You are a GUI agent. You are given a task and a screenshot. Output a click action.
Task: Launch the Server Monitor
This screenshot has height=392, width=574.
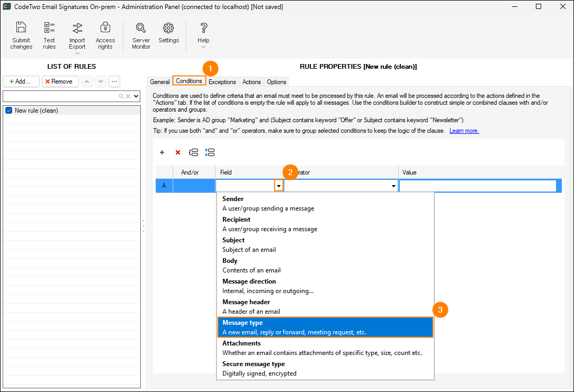(141, 35)
